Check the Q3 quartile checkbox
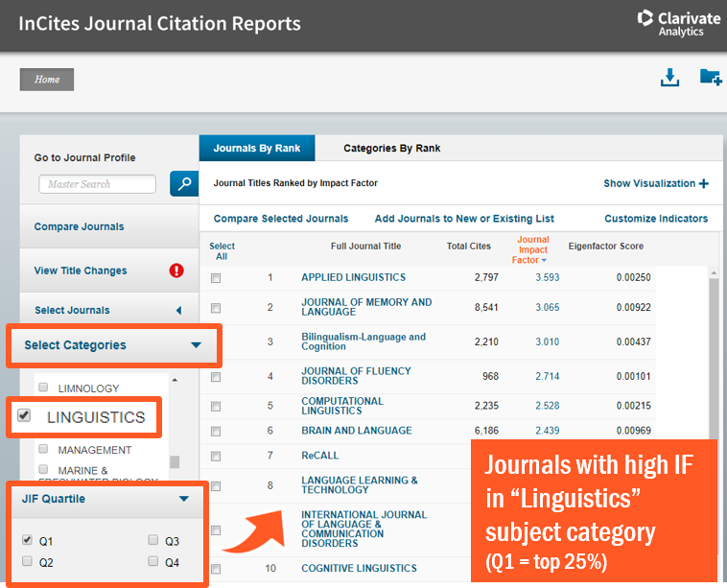The height and width of the screenshot is (588, 727). [x=153, y=539]
